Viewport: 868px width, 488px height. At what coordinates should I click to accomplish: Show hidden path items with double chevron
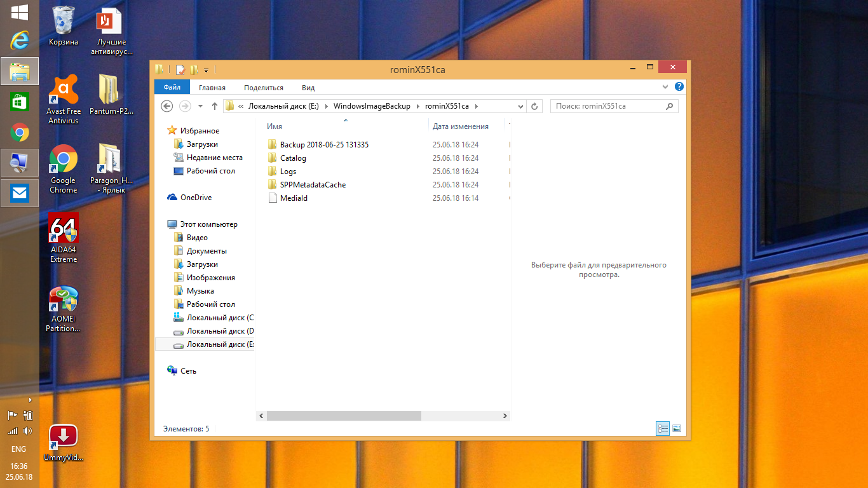(241, 106)
